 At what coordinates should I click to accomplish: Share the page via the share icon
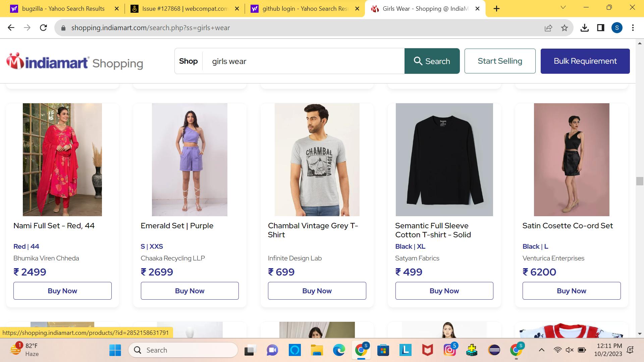[x=548, y=28]
